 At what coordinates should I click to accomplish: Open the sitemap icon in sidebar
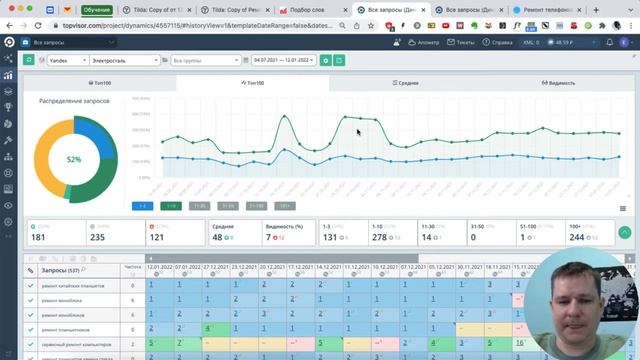(x=8, y=156)
